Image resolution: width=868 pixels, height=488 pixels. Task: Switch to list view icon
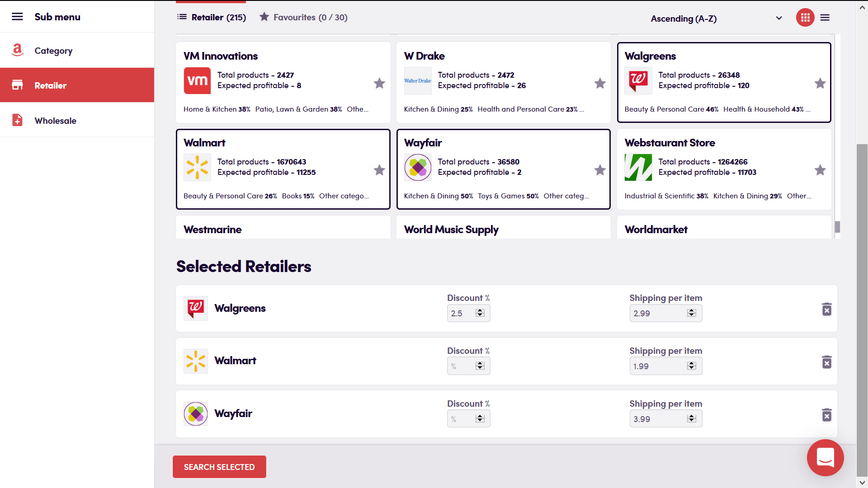pos(825,18)
